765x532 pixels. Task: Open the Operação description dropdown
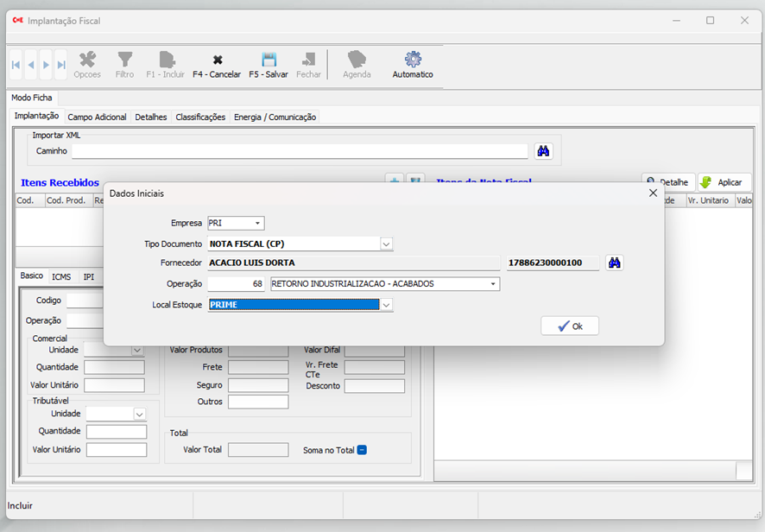pos(493,284)
